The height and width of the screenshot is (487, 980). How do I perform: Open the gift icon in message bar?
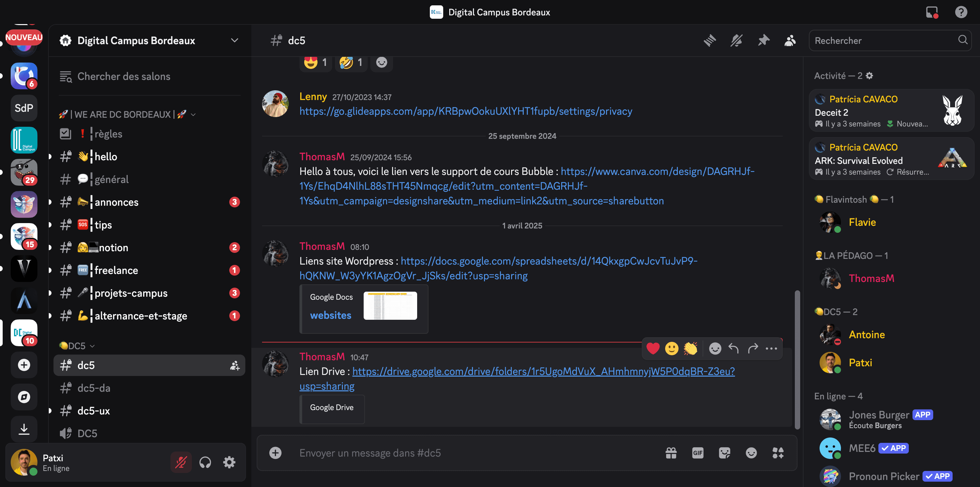671,453
